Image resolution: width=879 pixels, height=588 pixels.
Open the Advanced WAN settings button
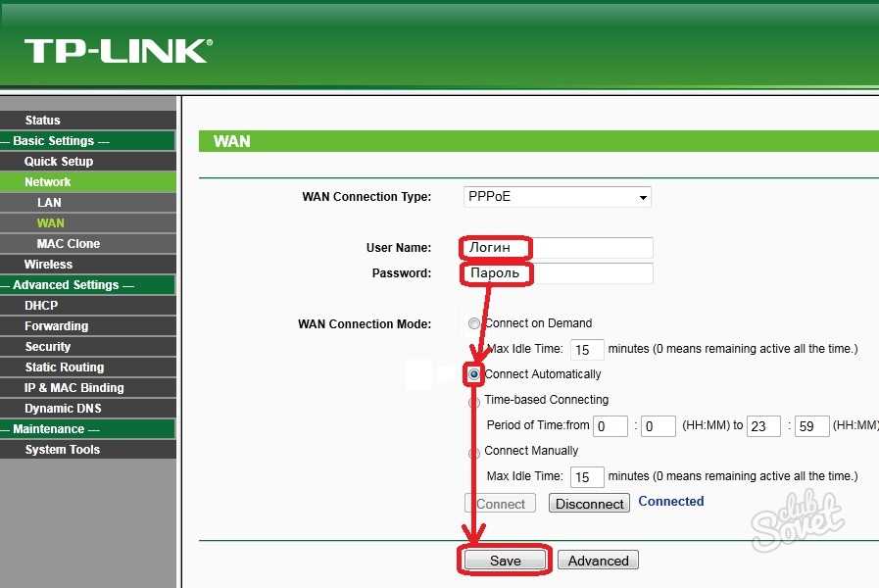click(598, 560)
